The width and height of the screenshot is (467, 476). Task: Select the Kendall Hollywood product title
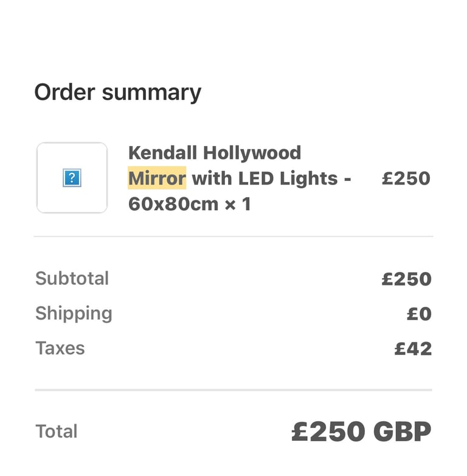240,178
